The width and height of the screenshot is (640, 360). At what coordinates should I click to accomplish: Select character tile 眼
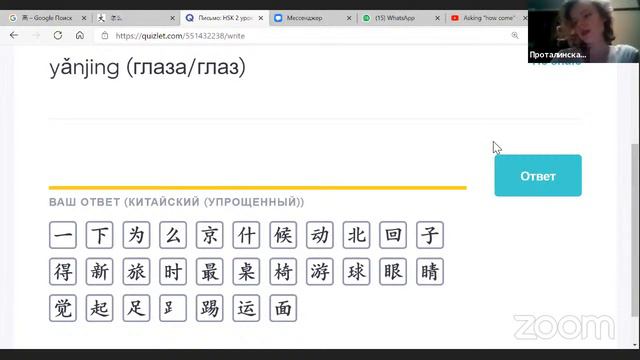pos(393,271)
